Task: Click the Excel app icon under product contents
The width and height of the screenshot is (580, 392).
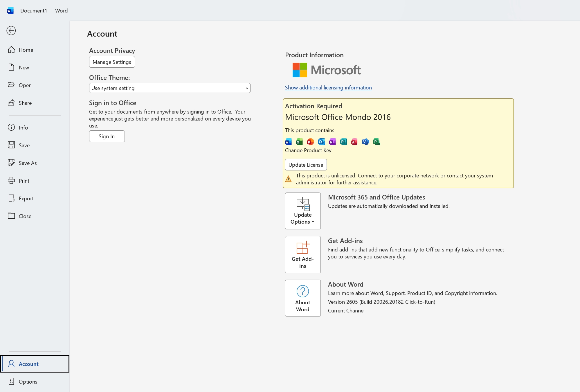Action: pyautogui.click(x=299, y=142)
